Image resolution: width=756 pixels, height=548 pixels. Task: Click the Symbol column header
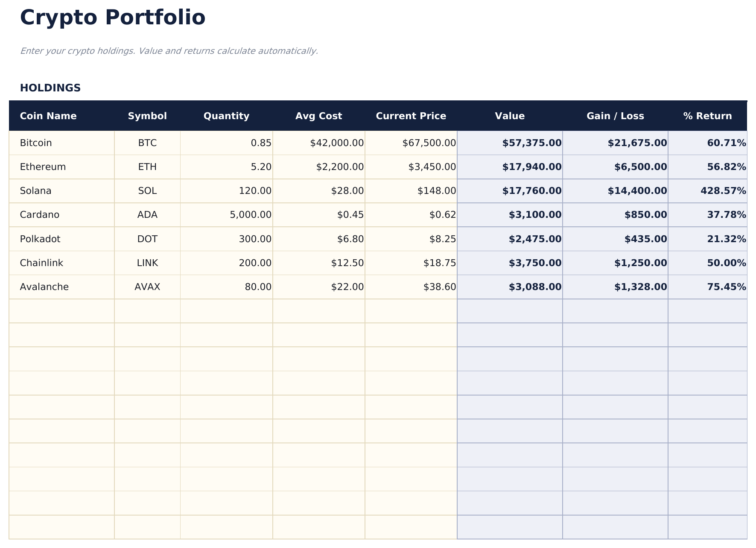(x=147, y=116)
